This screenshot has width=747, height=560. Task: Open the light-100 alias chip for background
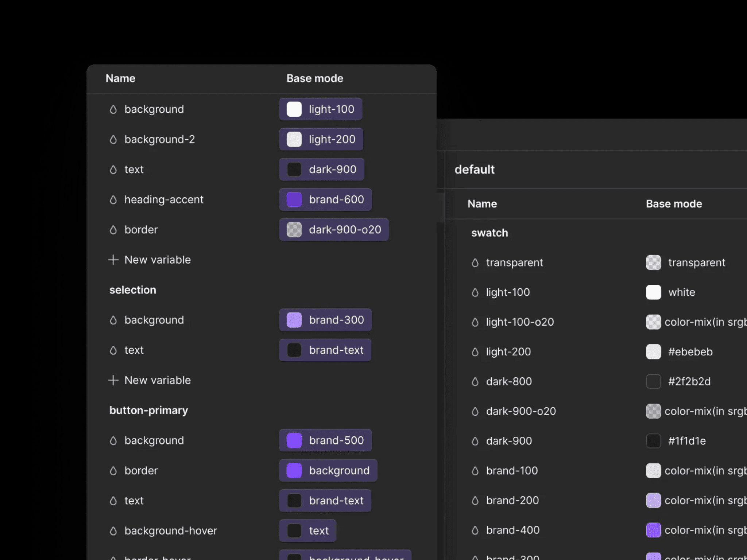point(321,109)
